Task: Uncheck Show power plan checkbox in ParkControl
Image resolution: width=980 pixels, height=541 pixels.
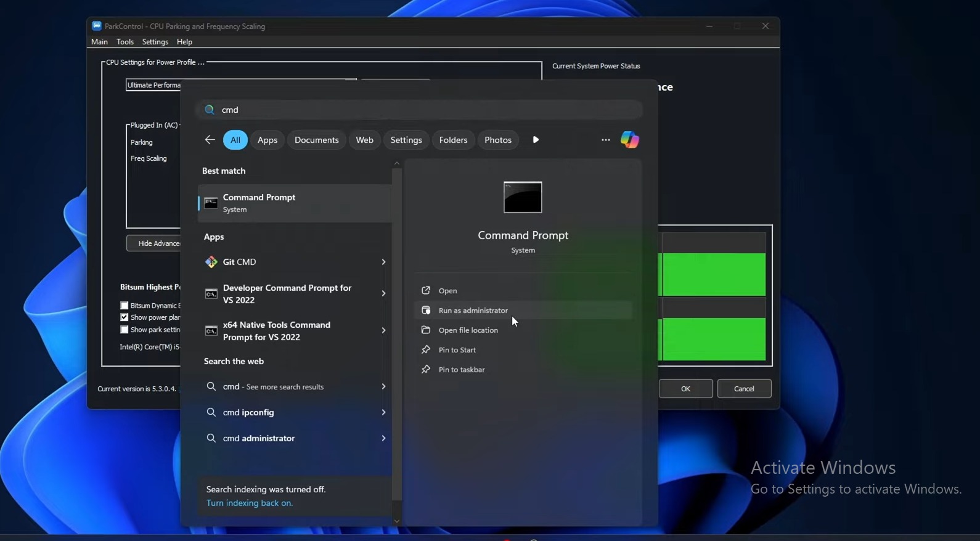Action: (124, 317)
